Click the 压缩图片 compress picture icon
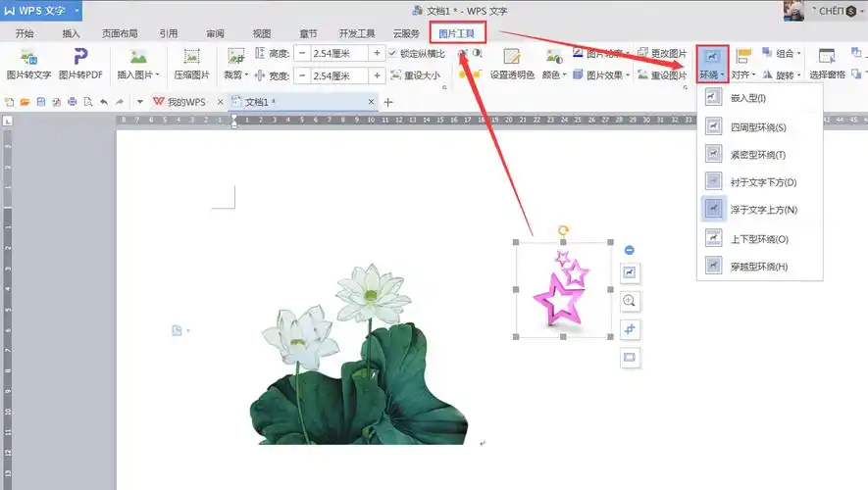 pyautogui.click(x=191, y=57)
